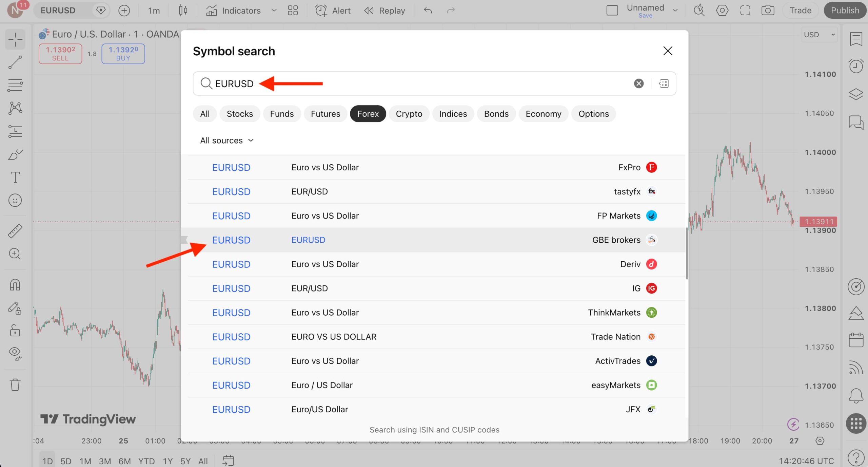Switch to the Crypto tab
The width and height of the screenshot is (868, 467).
pyautogui.click(x=409, y=114)
